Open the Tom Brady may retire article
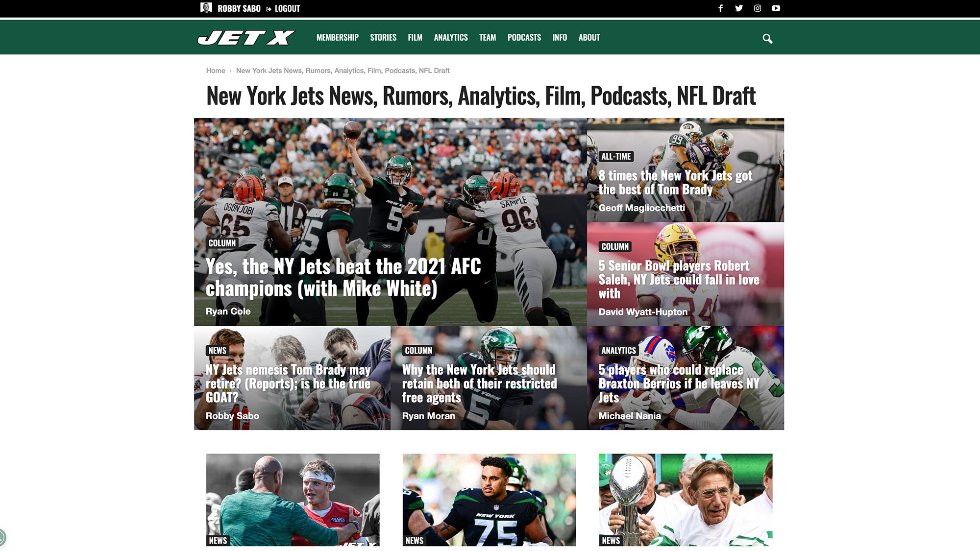 pyautogui.click(x=288, y=383)
